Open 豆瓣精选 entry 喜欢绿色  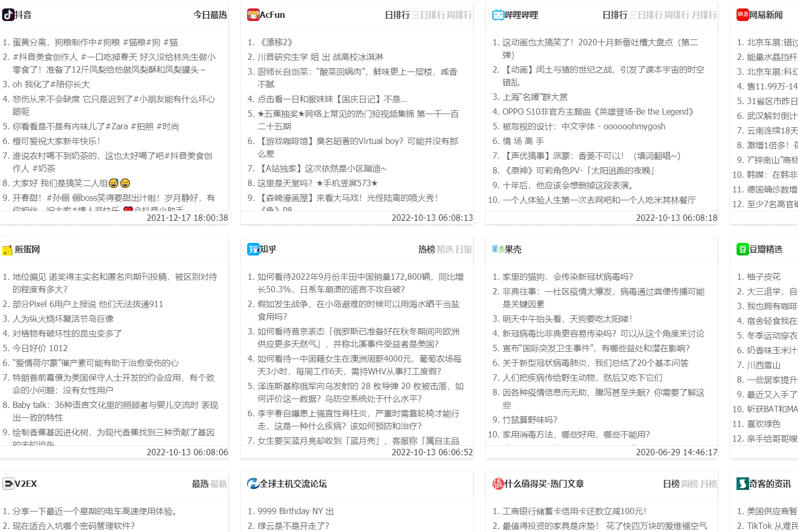tap(764, 424)
